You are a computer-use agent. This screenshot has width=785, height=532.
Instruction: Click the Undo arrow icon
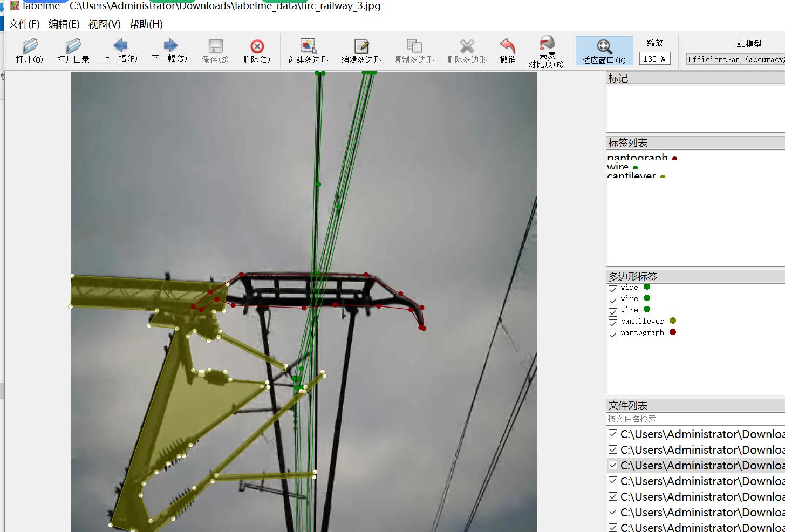(x=507, y=51)
